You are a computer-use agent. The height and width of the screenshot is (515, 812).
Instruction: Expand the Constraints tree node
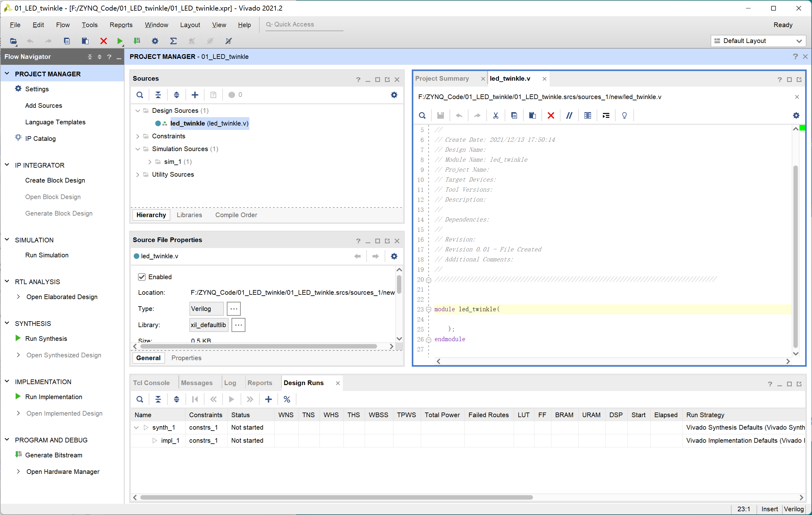[x=137, y=136]
